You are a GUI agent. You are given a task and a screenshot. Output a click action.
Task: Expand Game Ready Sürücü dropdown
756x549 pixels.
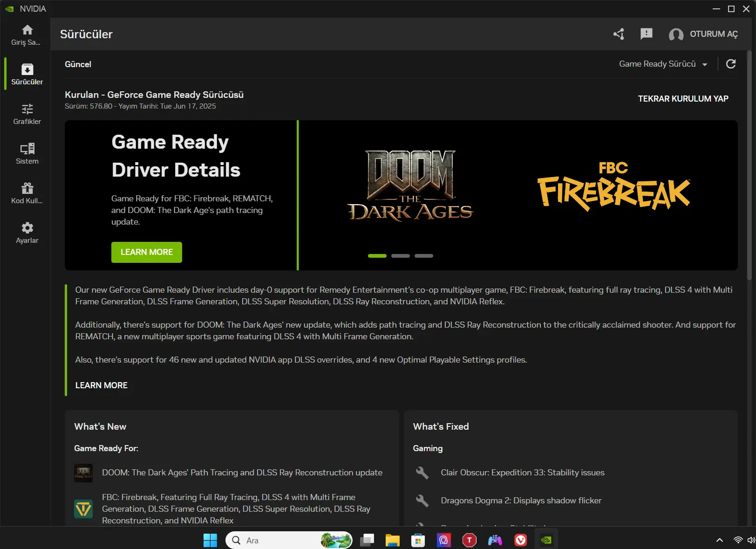(x=663, y=64)
